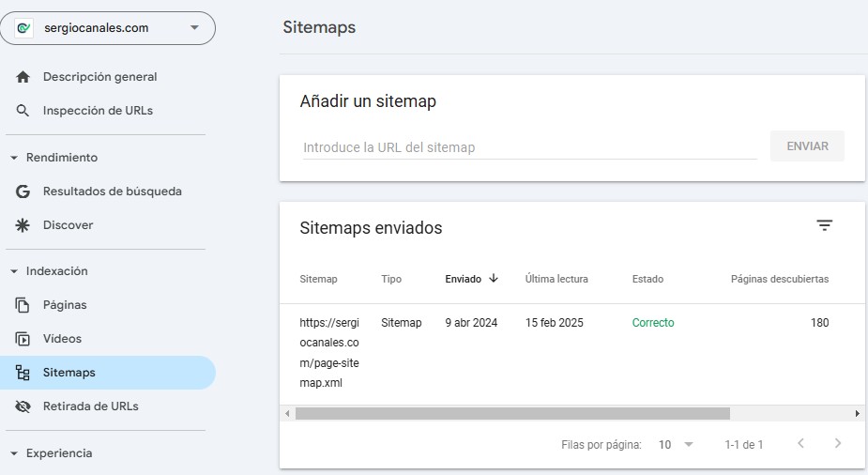This screenshot has height=475, width=868.
Task: Click the left scroll arrow of table scrollbar
Action: coord(287,414)
